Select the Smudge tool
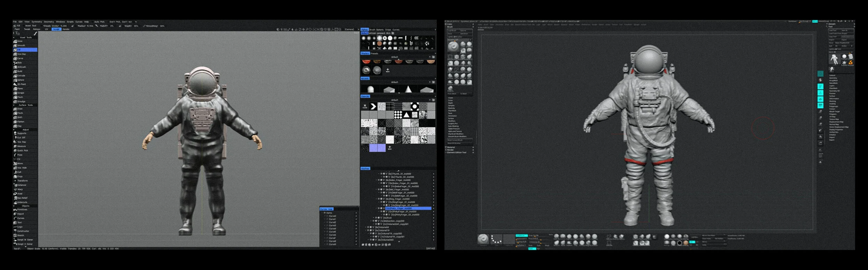 point(25,101)
